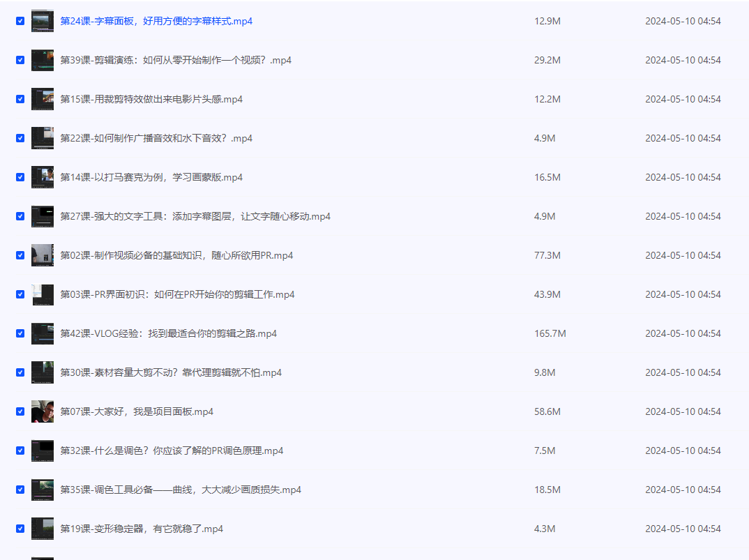Click the 第42课 VLOG经验 video thumbnail

42,333
